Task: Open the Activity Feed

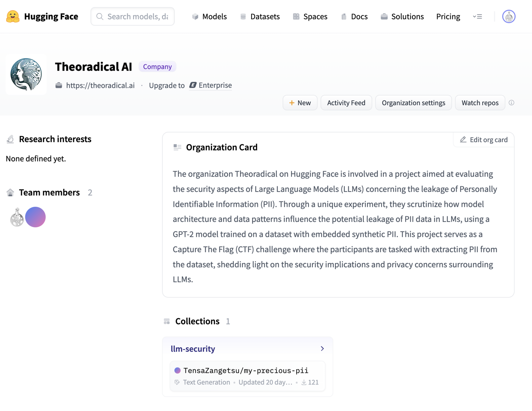Action: [346, 103]
